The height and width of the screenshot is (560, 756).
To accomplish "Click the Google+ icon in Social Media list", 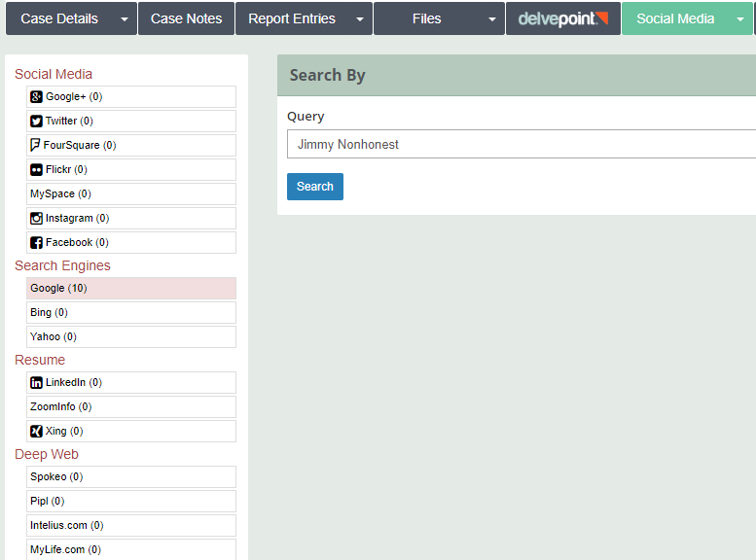I will tap(36, 97).
